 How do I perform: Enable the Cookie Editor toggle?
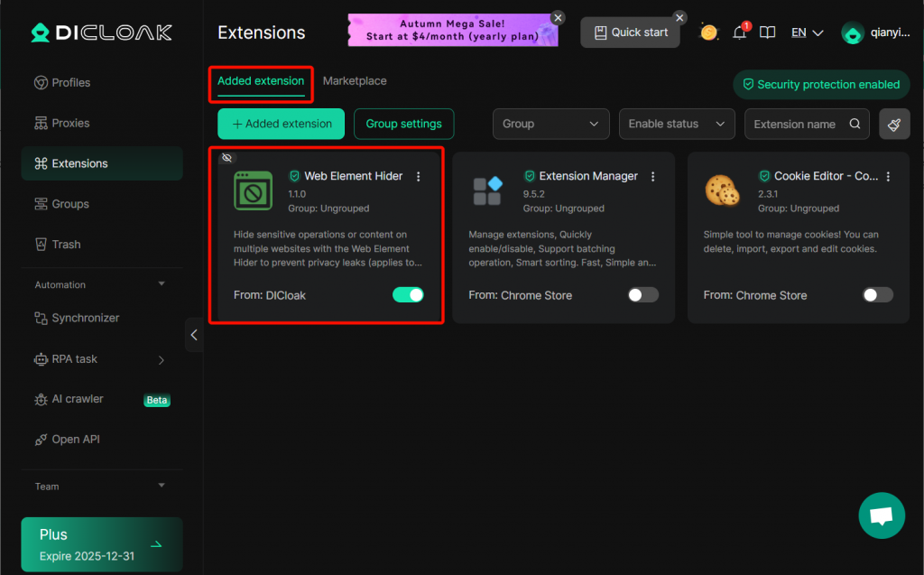point(877,295)
